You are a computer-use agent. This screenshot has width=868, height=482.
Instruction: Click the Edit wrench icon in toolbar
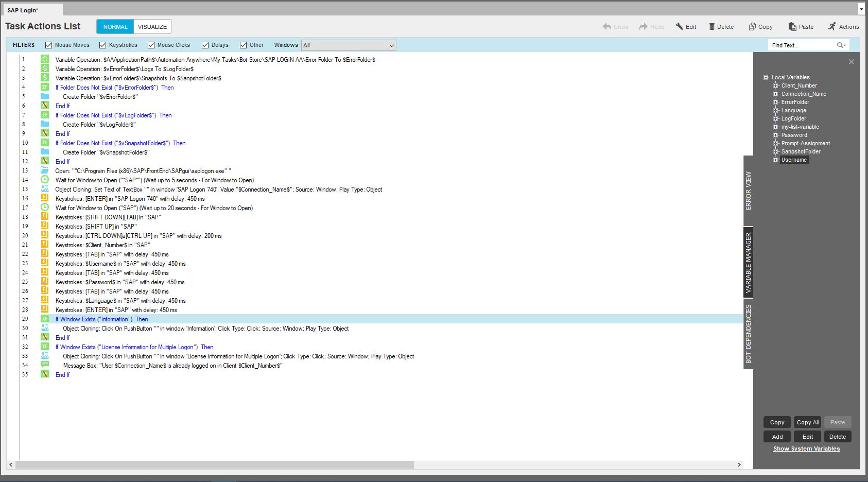tap(680, 26)
